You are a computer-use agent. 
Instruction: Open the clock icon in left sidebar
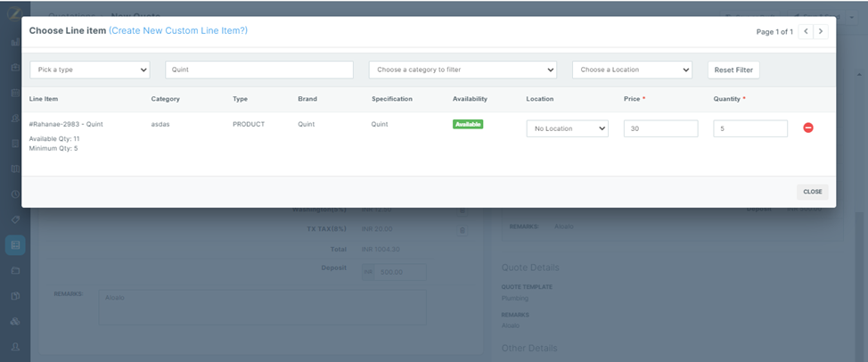coord(15,194)
